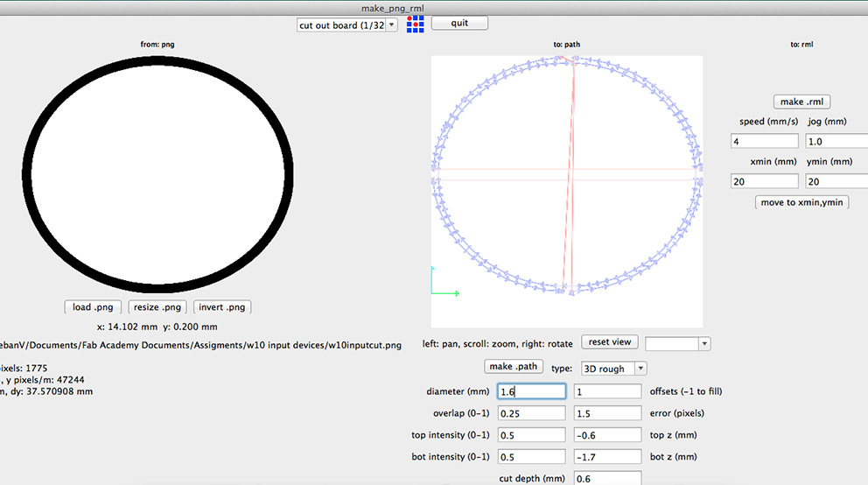Screen dimensions: 868x485
Task: Open the empty dropdown beside reset view
Action: tap(677, 343)
